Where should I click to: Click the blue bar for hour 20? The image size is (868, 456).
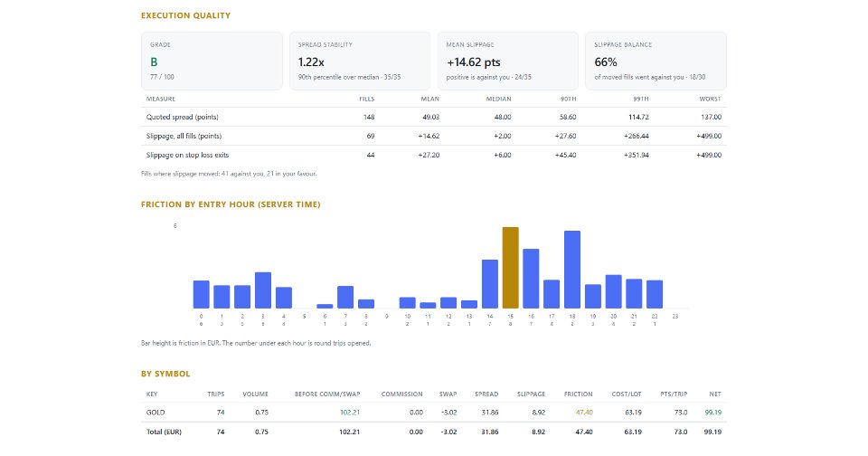pyautogui.click(x=613, y=291)
